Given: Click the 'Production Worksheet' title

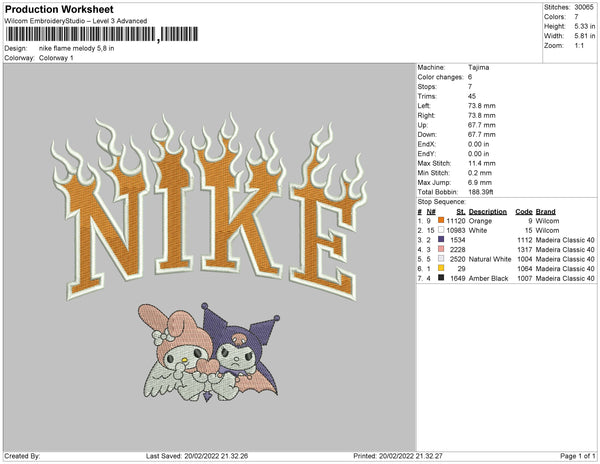Looking at the screenshot, I should pyautogui.click(x=59, y=9).
